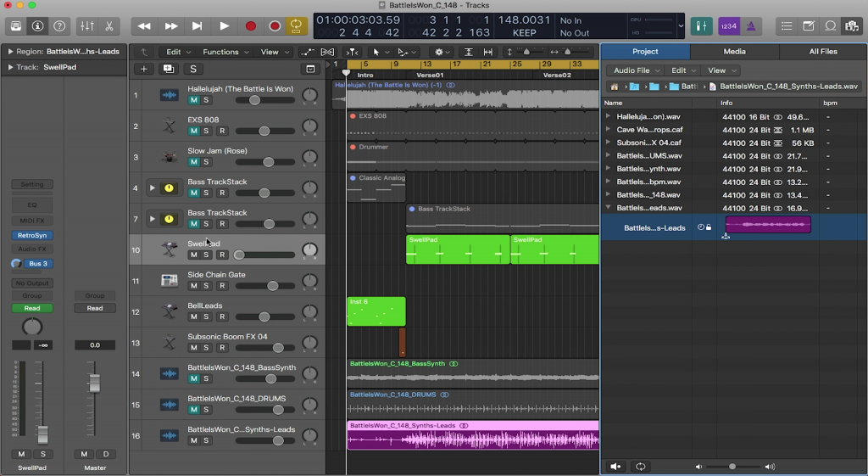Click the duplicate track button
Screen dimensions: 868x476
tap(169, 69)
